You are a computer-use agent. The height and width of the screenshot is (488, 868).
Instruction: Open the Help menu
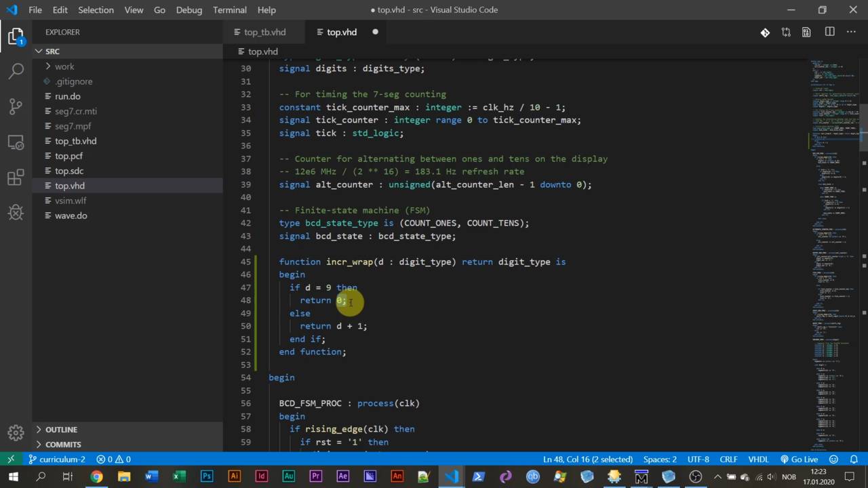(267, 10)
